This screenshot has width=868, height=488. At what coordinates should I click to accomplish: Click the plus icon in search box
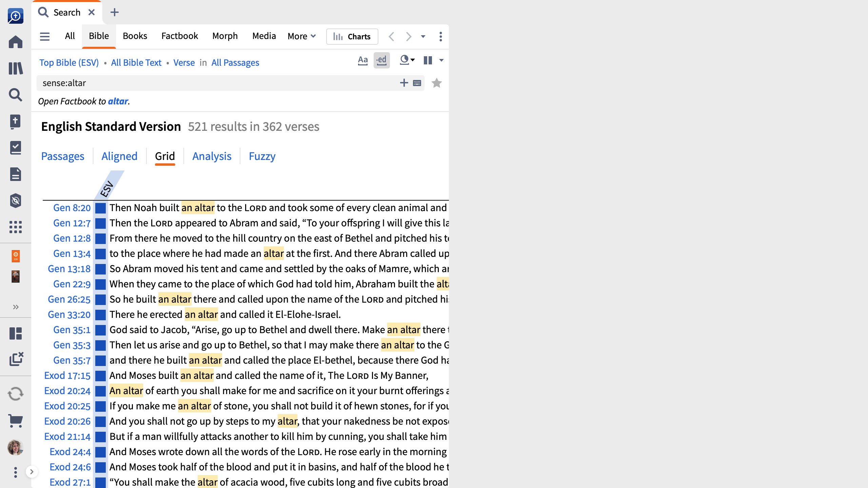[404, 83]
